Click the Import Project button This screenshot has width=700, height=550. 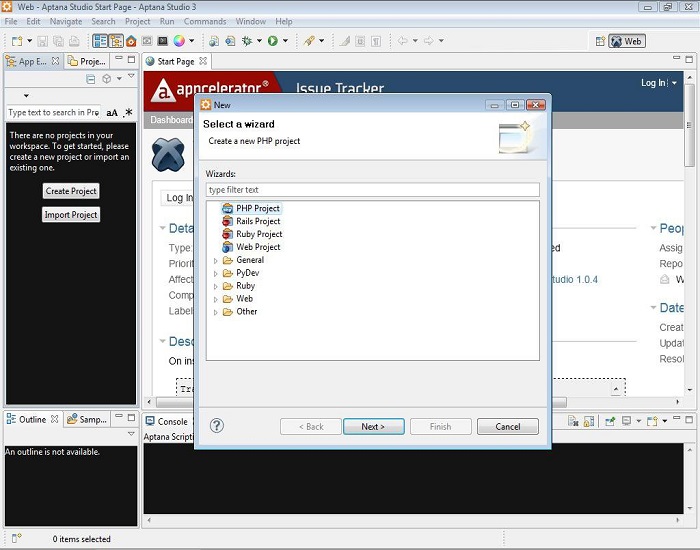tap(71, 215)
